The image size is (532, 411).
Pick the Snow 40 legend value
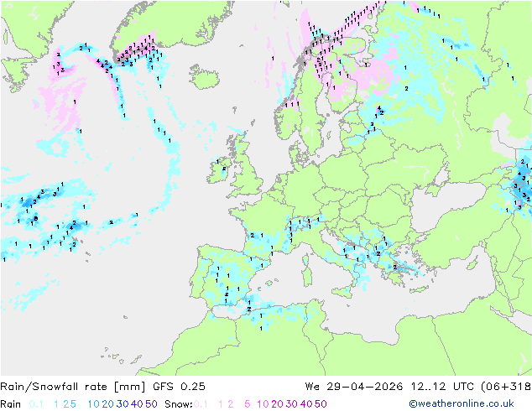click(306, 404)
